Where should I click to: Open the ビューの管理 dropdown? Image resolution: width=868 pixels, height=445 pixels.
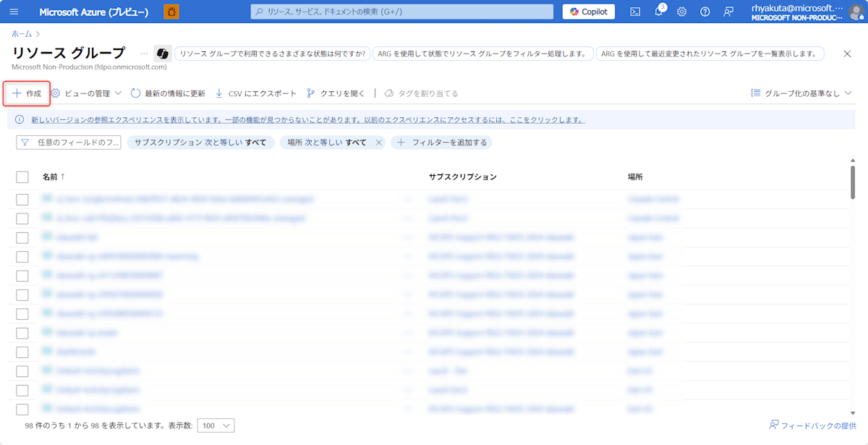pos(86,93)
